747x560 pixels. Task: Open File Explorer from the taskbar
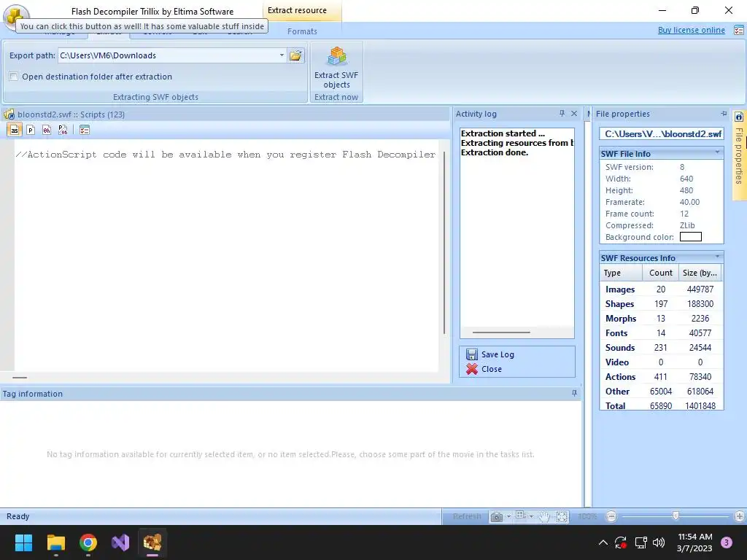click(x=55, y=542)
